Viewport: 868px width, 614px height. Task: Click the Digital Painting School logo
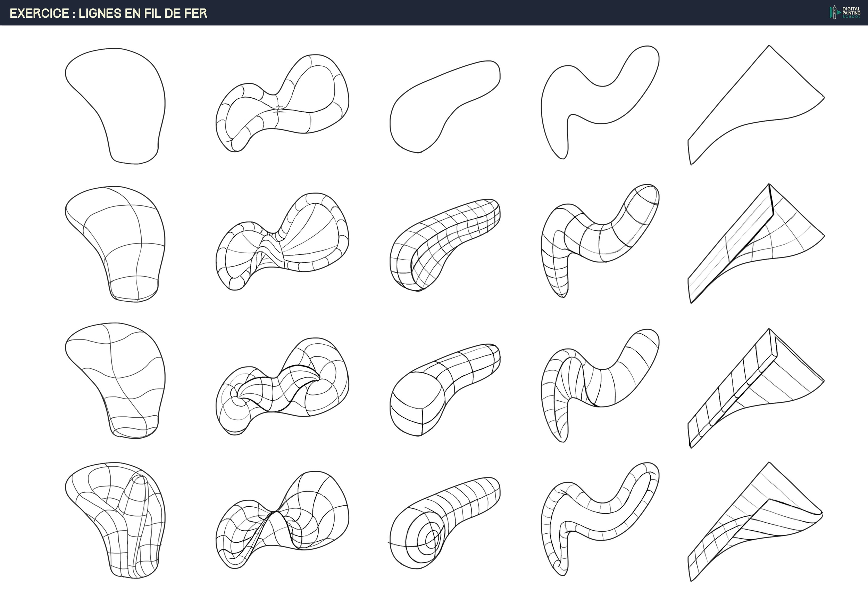845,13
